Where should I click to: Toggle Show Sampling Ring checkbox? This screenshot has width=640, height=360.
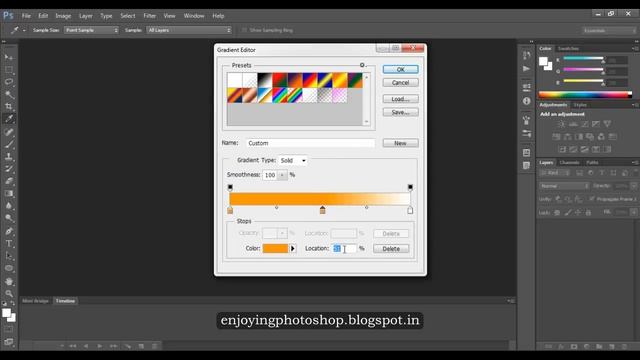pos(244,30)
